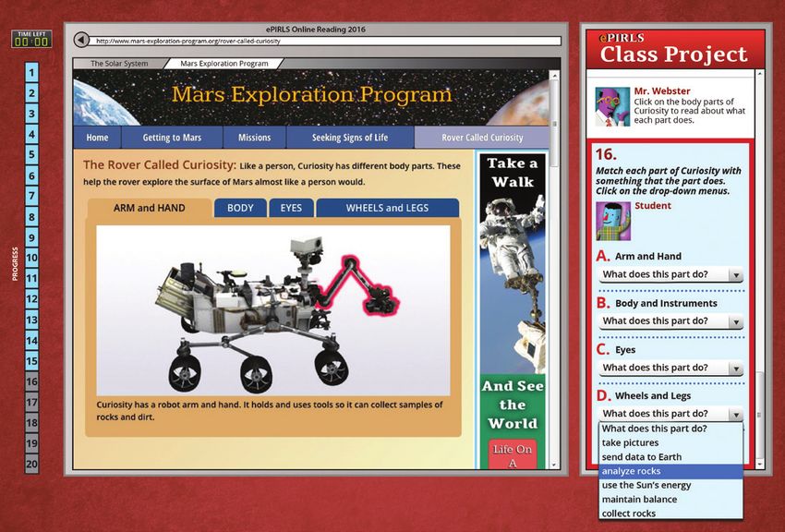Switch to The Solar System browser tab
This screenshot has height=532, width=785.
[119, 64]
